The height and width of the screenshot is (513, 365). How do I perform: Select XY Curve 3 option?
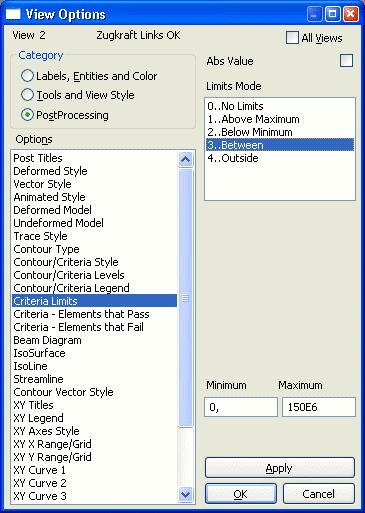click(94, 496)
